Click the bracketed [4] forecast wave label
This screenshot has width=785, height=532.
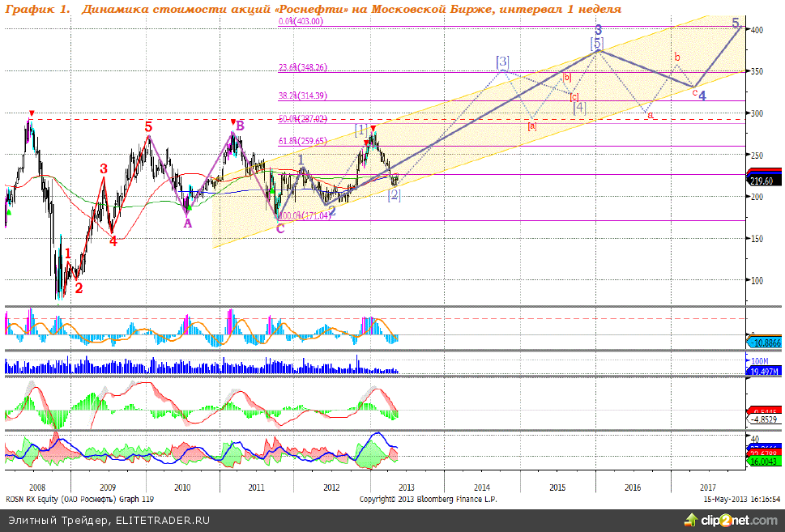point(578,106)
